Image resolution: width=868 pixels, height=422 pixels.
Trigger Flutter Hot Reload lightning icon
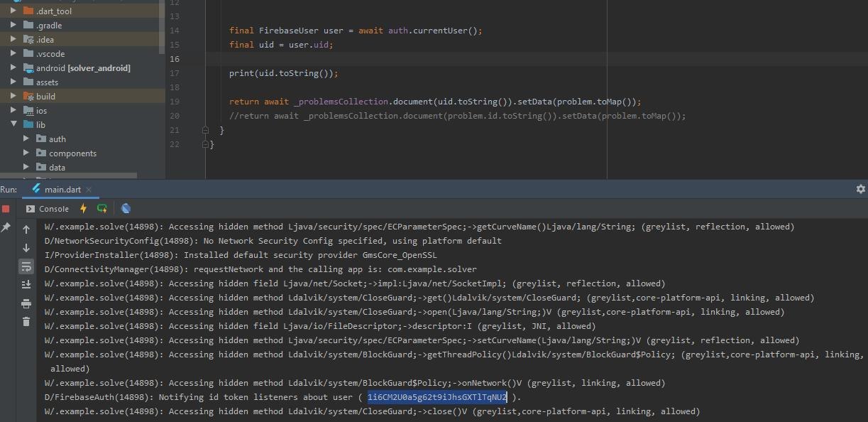pyautogui.click(x=83, y=209)
